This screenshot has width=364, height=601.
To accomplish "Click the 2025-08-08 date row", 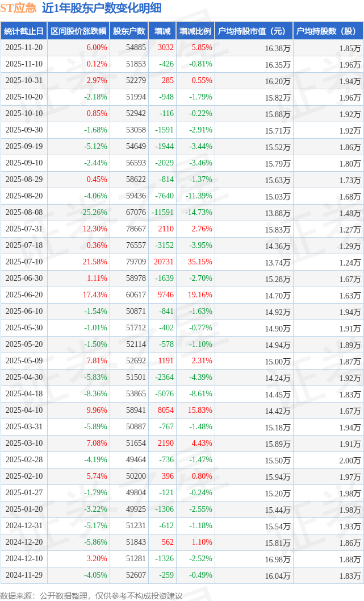I will pos(23,213).
